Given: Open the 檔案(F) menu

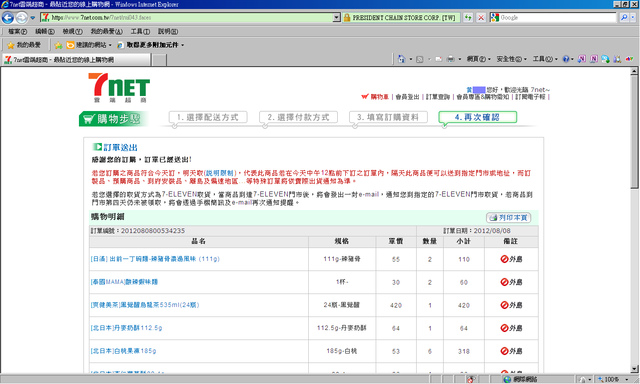Looking at the screenshot, I should click(17, 31).
